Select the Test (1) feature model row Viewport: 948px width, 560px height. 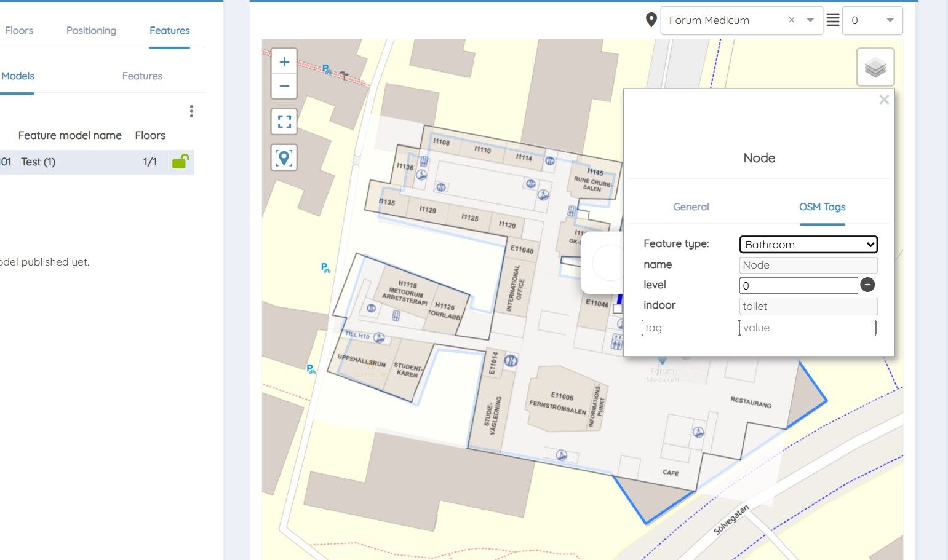tap(97, 162)
